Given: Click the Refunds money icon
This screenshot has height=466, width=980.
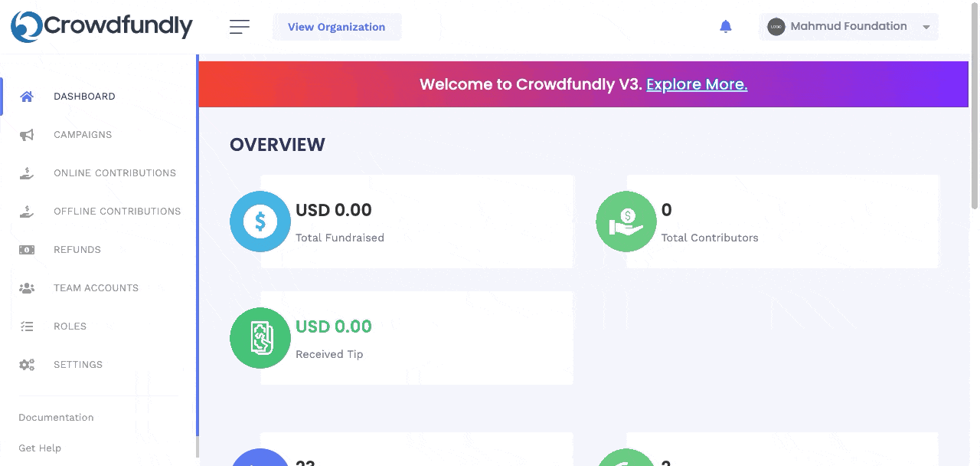Looking at the screenshot, I should [27, 250].
